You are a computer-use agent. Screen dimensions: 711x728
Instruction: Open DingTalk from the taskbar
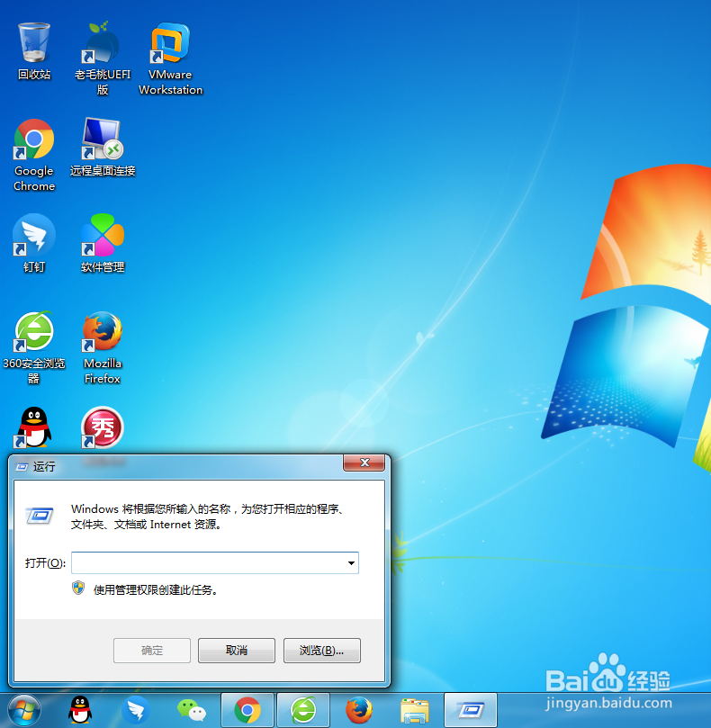136,710
